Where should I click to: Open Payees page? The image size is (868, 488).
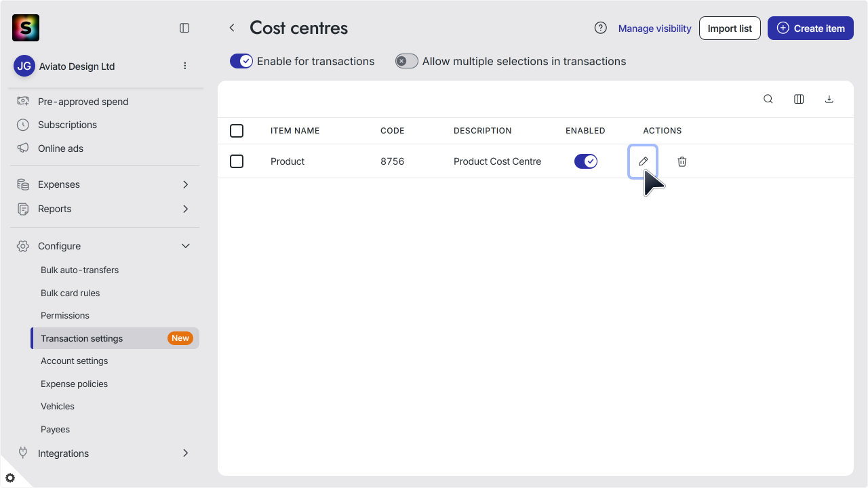tap(55, 429)
